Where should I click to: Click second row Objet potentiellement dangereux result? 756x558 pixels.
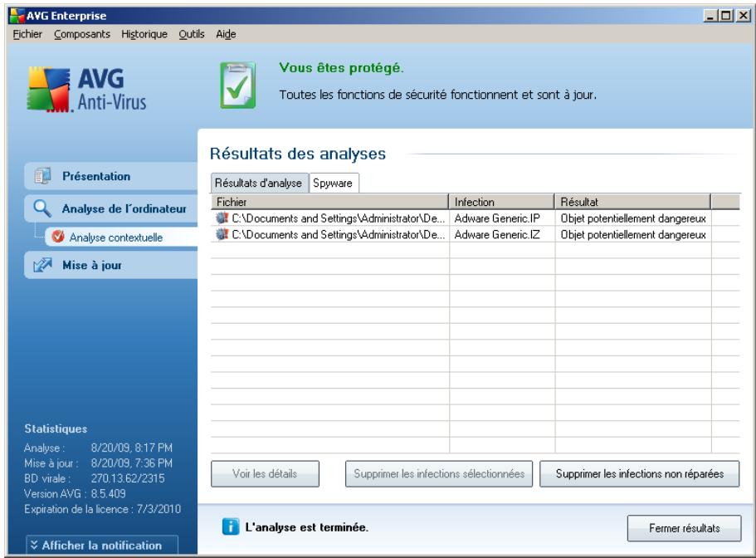633,234
